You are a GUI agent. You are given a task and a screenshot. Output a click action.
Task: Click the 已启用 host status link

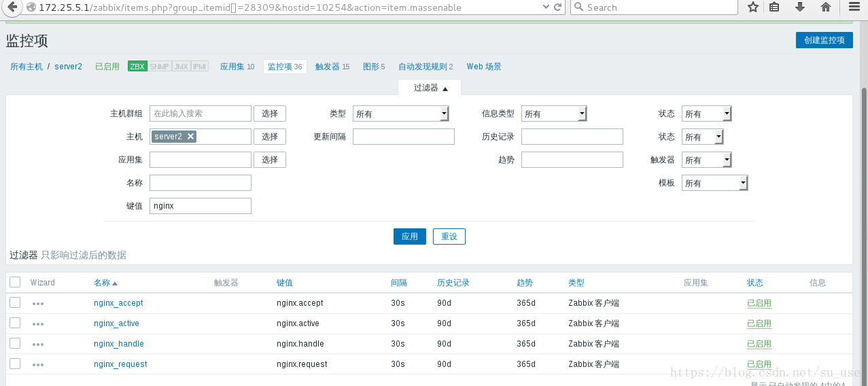[x=107, y=67]
